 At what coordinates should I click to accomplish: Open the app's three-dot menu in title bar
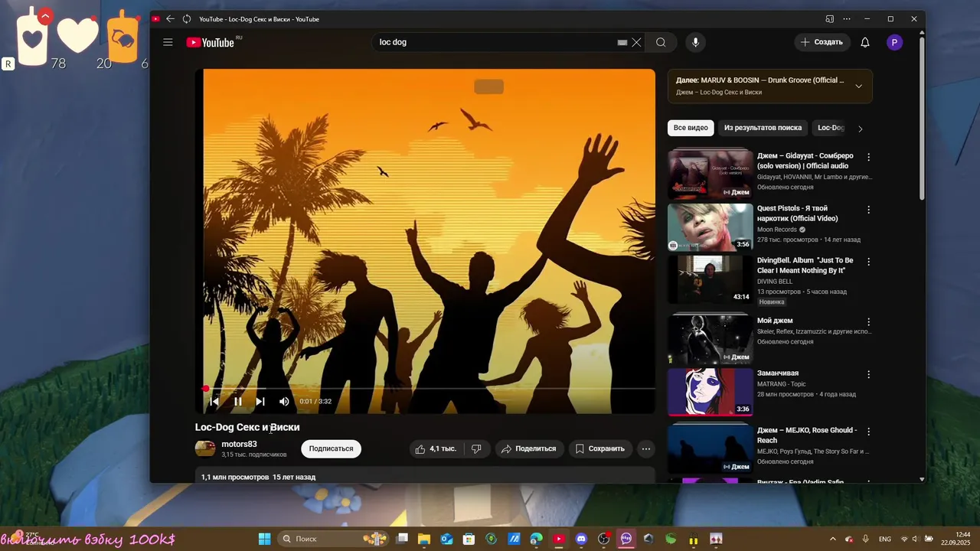847,19
